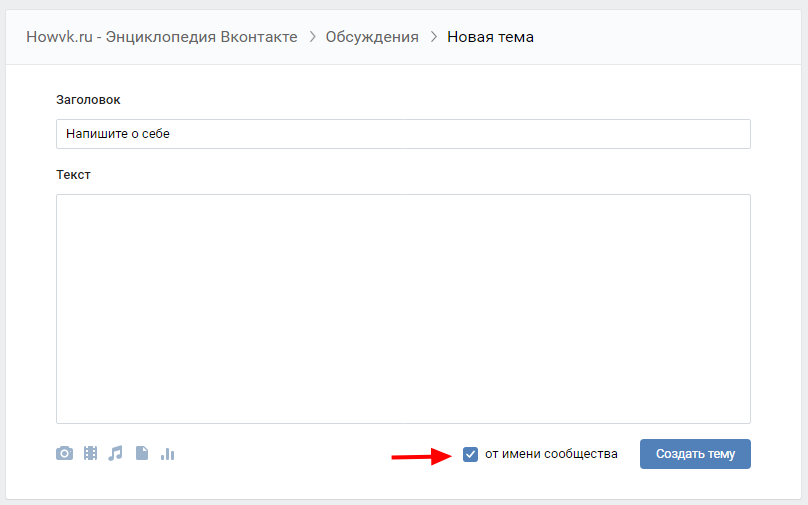Attach a photo with the camera icon
808x505 pixels.
click(x=64, y=454)
